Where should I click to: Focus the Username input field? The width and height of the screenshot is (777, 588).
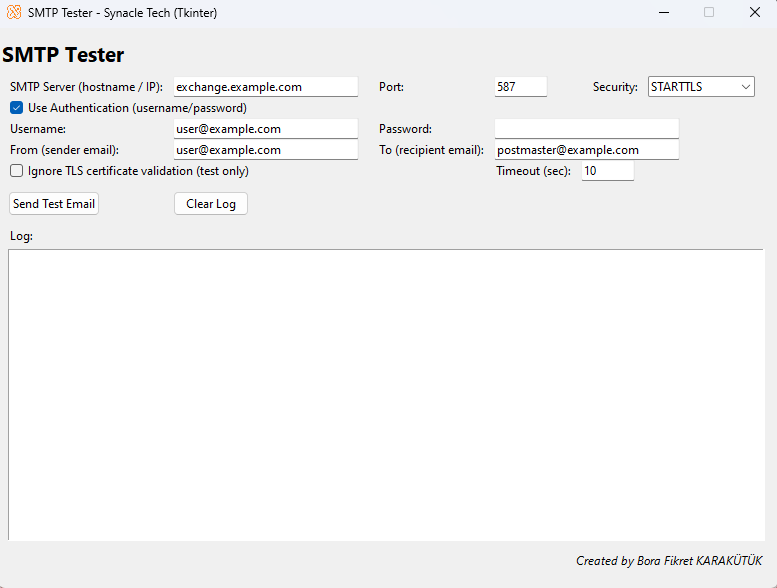(265, 129)
